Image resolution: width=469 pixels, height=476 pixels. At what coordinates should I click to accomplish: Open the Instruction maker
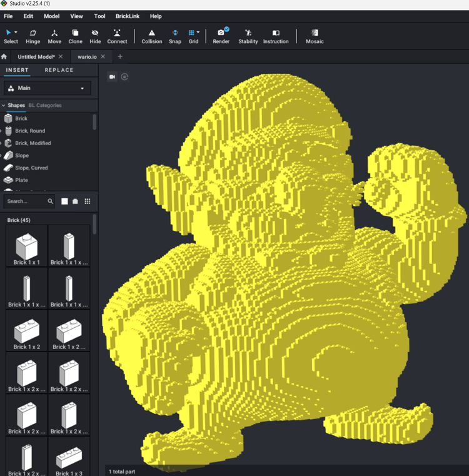276,36
